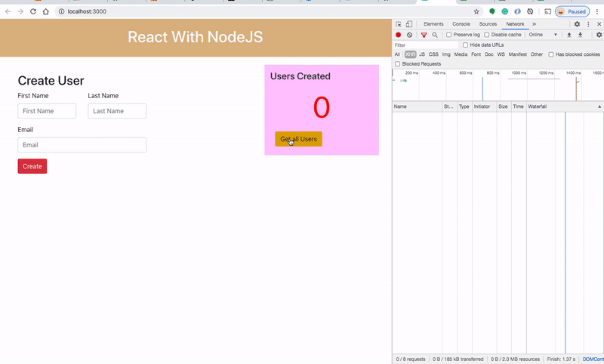Enable Disable cache checkbox
Image resolution: width=604 pixels, height=364 pixels.
pyautogui.click(x=486, y=35)
